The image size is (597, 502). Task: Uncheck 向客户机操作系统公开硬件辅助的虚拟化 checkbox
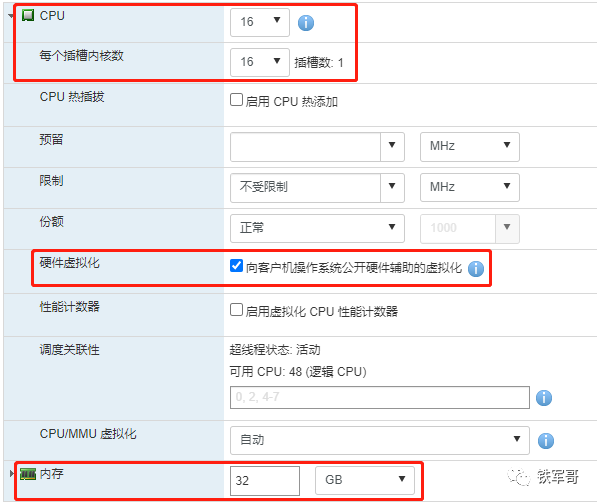pos(236,265)
